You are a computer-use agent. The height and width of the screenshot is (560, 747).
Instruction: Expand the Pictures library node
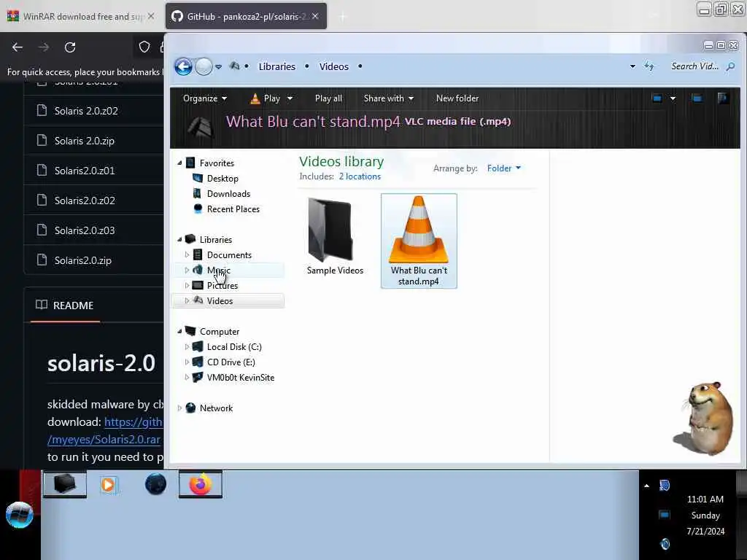pyautogui.click(x=187, y=286)
